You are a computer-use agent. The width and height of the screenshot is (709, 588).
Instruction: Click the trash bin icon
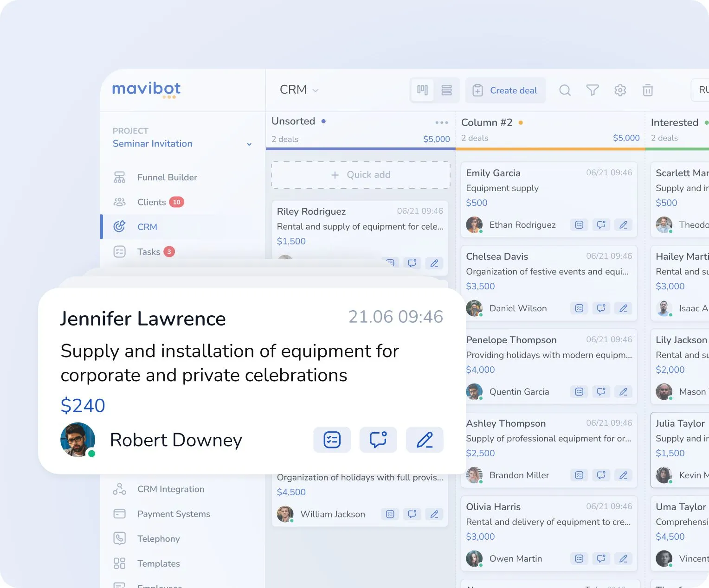coord(648,90)
